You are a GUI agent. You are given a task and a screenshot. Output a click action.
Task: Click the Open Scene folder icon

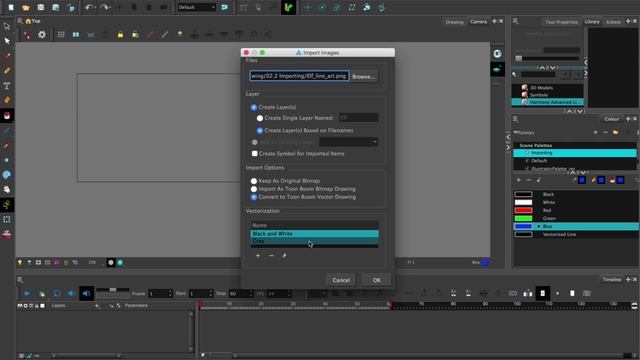click(26, 7)
